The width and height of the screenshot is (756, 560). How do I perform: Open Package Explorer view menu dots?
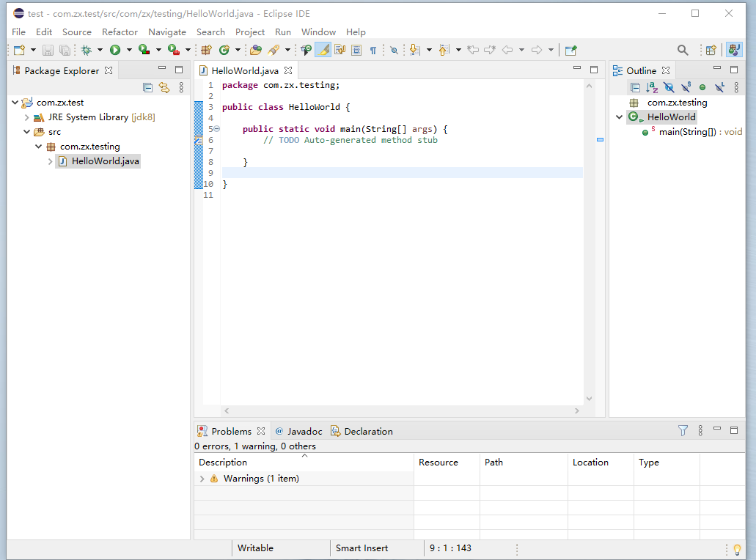181,87
